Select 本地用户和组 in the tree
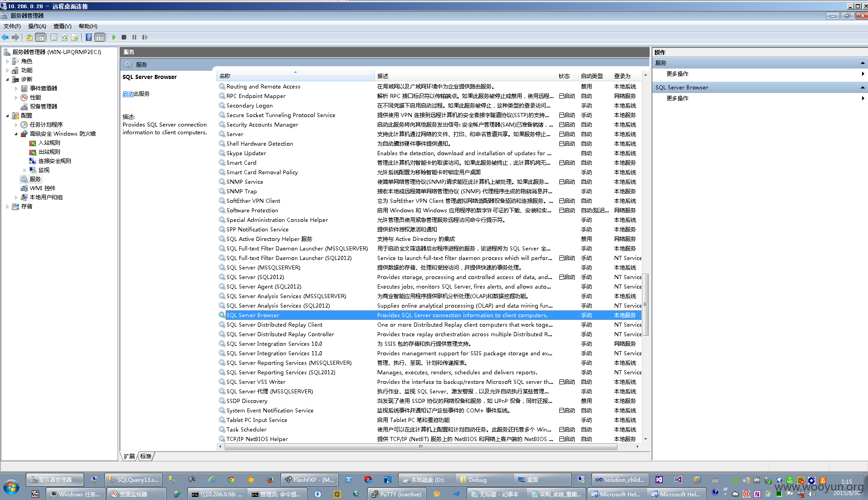The image size is (868, 500). tap(46, 197)
